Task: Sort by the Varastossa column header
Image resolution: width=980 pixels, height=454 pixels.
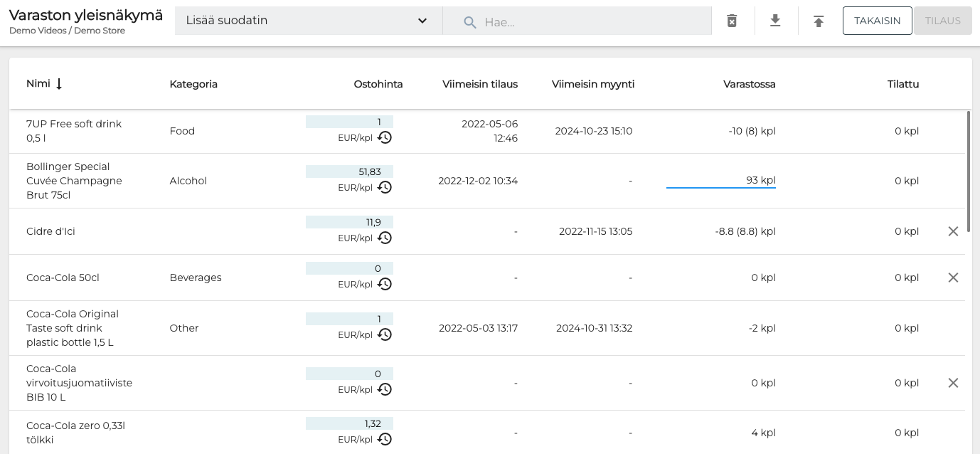Action: pyautogui.click(x=749, y=84)
